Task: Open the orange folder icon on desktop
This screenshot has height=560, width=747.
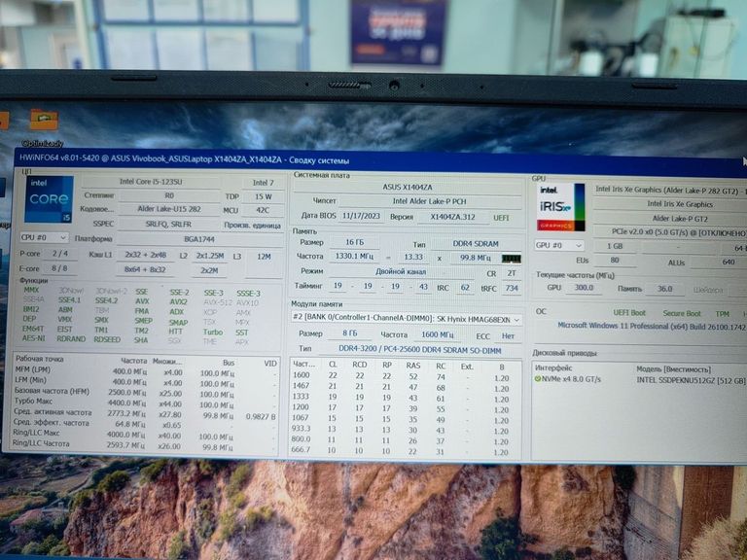Action: coord(44,120)
